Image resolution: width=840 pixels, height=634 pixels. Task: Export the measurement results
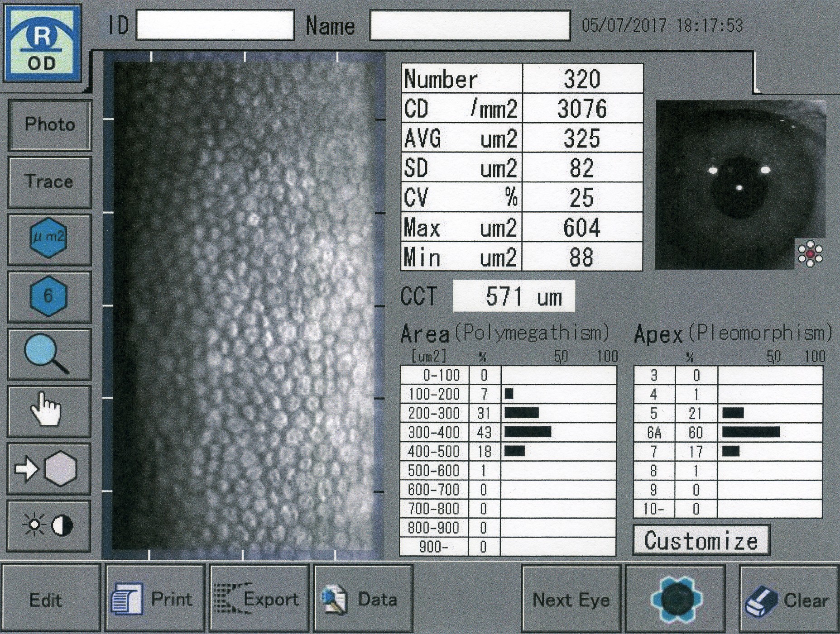click(x=259, y=599)
